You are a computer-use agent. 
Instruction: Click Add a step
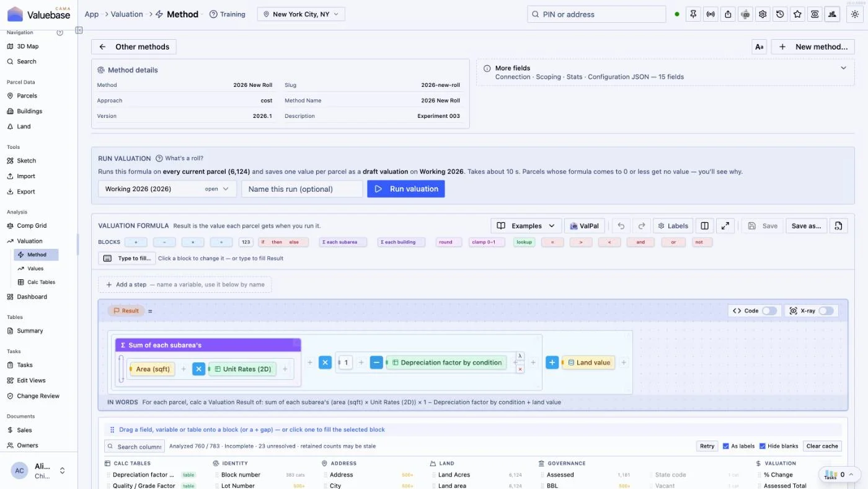pyautogui.click(x=185, y=284)
